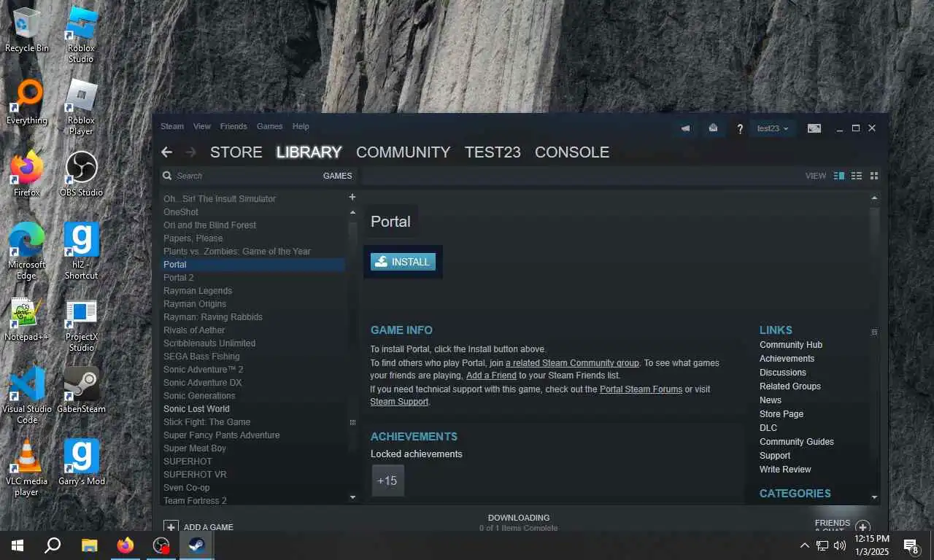Click the Steam help question mark
The width and height of the screenshot is (934, 560).
pos(739,128)
